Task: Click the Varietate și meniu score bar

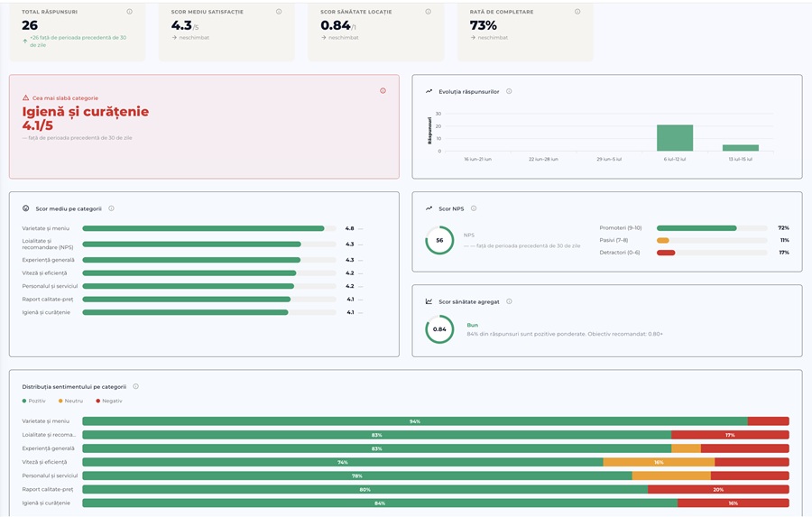Action: pos(203,228)
